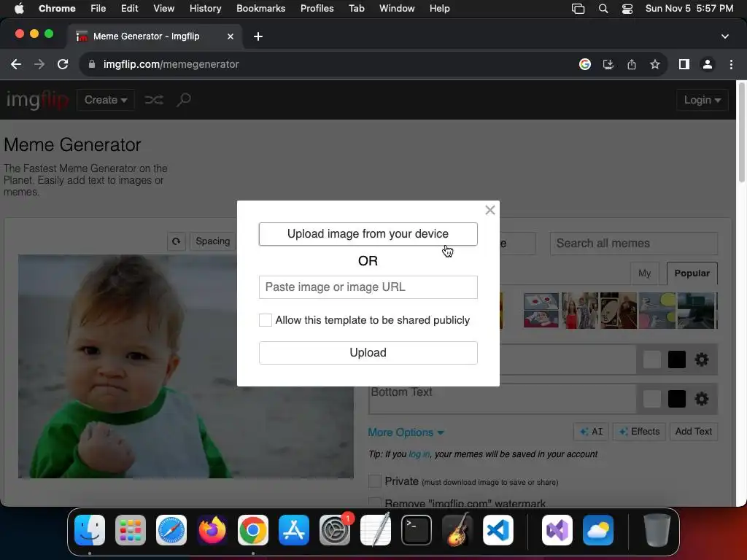The width and height of the screenshot is (747, 560).
Task: Click the Upload button in dialog
Action: point(368,353)
